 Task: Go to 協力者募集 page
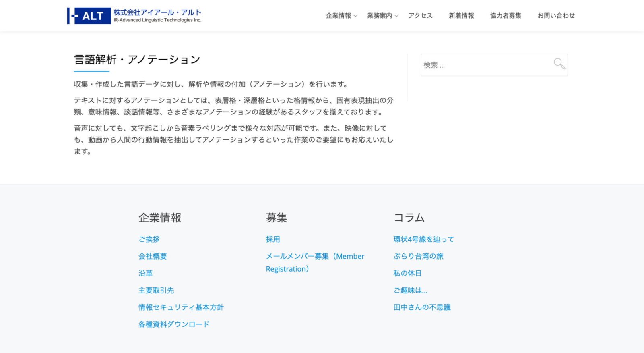506,16
